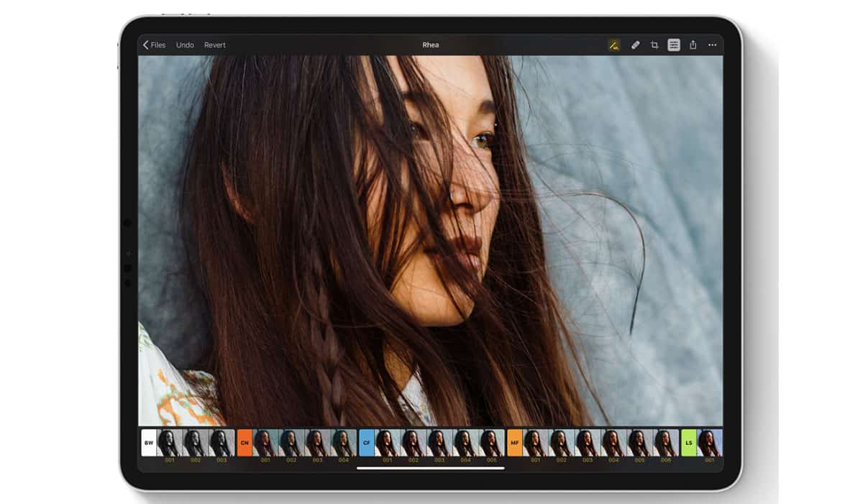Tap the auto-enhance magic wand icon
The image size is (863, 504).
(x=614, y=45)
